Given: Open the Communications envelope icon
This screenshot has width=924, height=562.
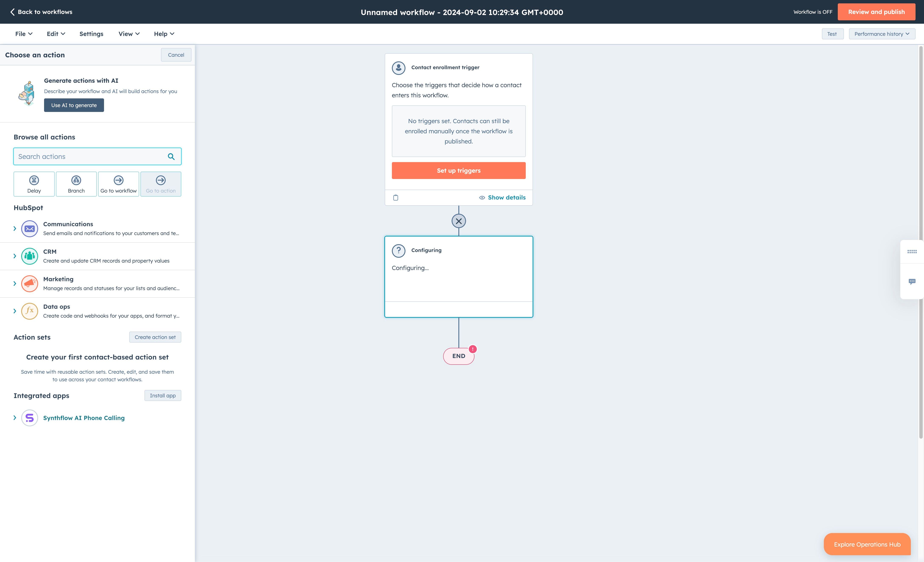Looking at the screenshot, I should click(x=30, y=229).
